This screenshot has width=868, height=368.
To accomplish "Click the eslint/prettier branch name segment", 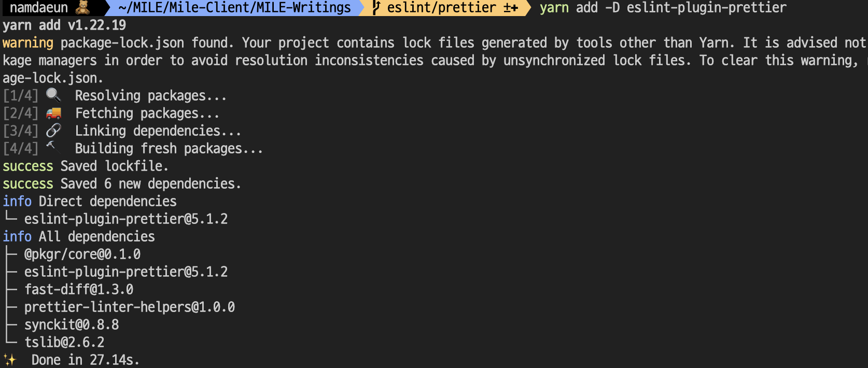I will coord(441,8).
